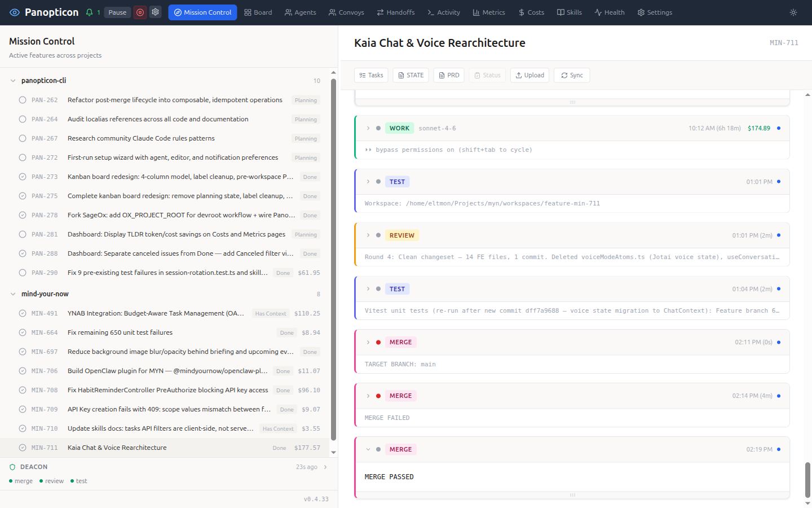
Task: Click the check circle for MIN-711
Action: click(x=23, y=448)
